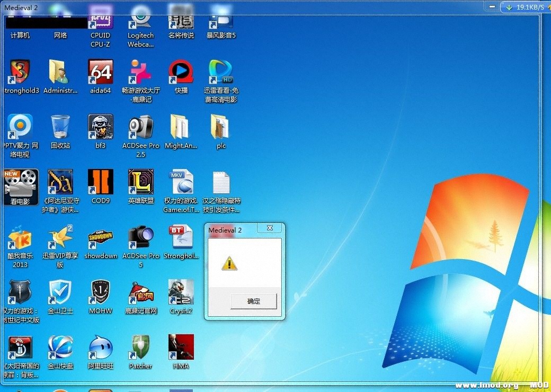
Task: Close the Medieval 2 warning dialog
Action: (x=270, y=228)
